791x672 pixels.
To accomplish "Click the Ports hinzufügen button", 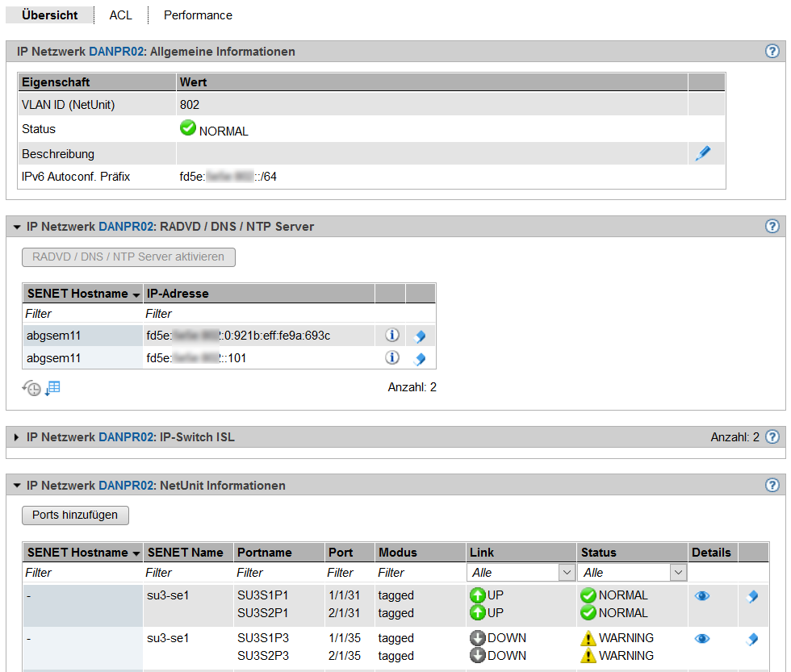I will (75, 515).
